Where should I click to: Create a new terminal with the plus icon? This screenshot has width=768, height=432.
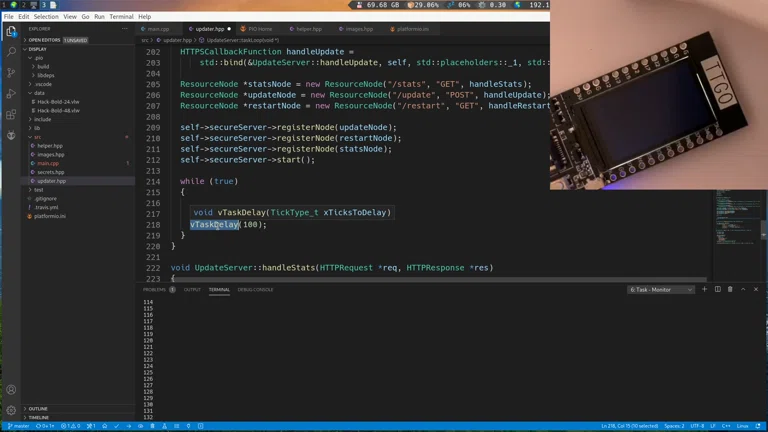tap(704, 289)
